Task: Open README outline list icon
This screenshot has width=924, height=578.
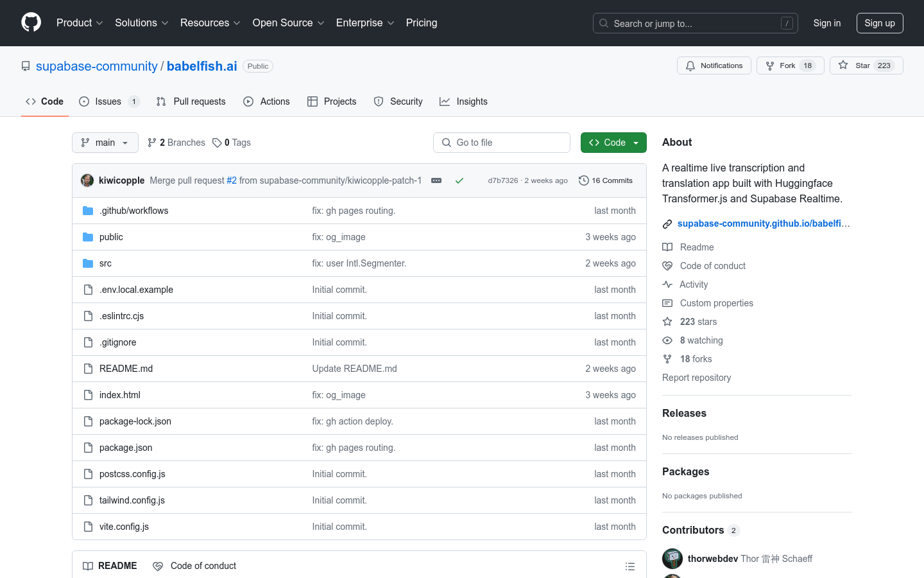Action: 630,566
